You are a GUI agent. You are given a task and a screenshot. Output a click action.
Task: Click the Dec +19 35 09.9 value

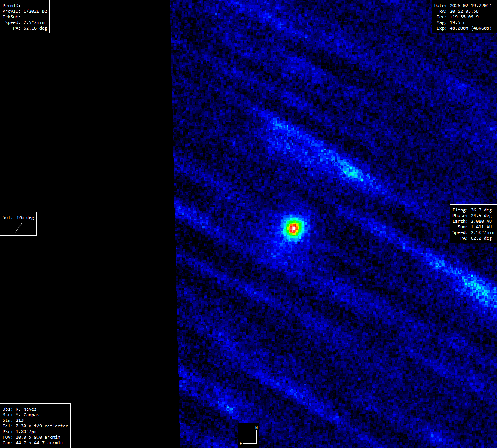(464, 17)
